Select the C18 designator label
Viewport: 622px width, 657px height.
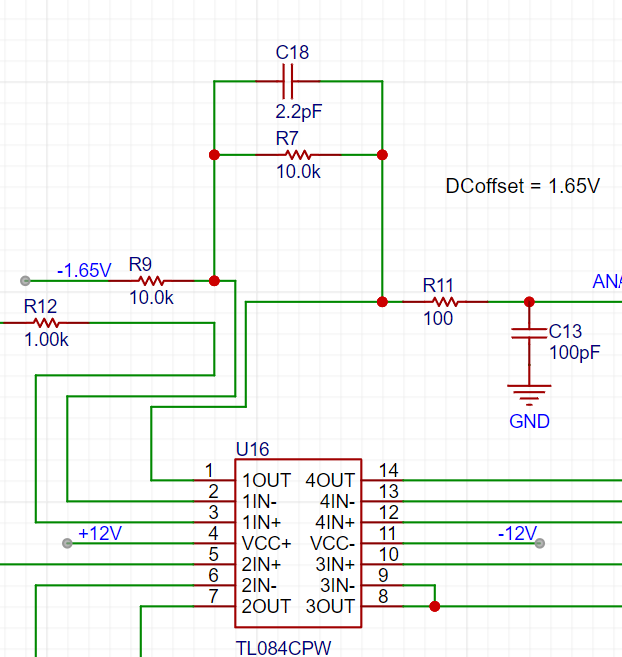(x=292, y=53)
